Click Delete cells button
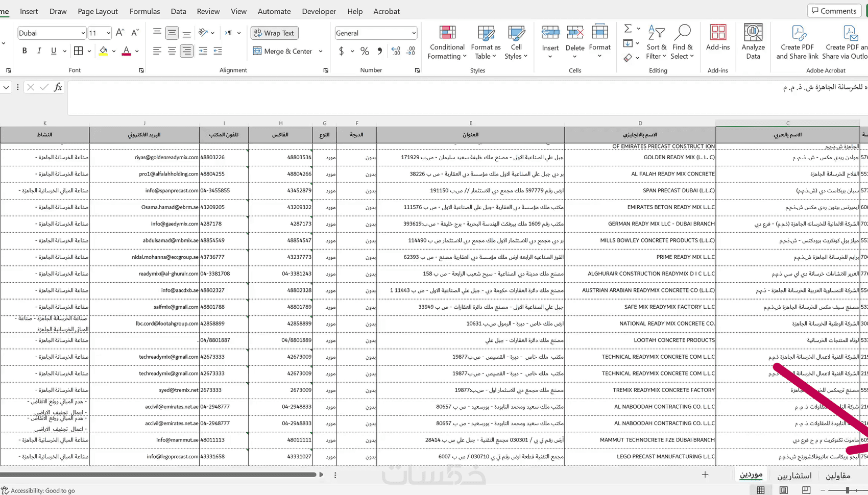Screen dimensions: 868x495 tap(575, 42)
